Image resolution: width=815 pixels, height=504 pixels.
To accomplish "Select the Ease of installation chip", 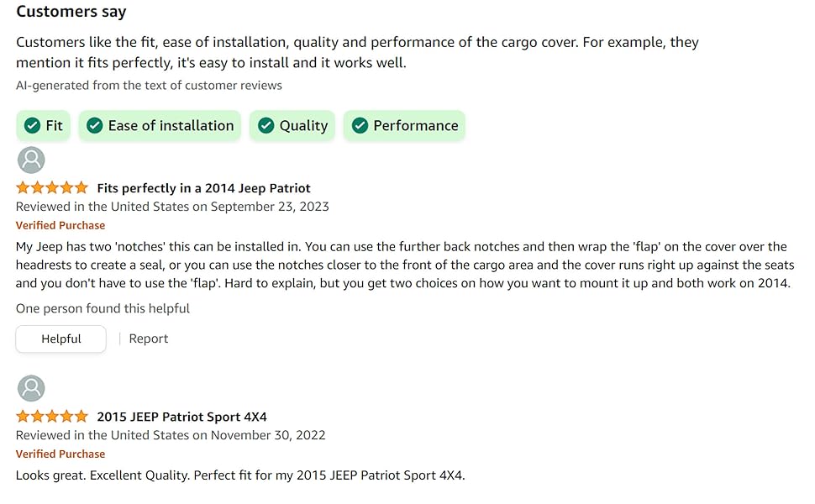I will tap(160, 125).
